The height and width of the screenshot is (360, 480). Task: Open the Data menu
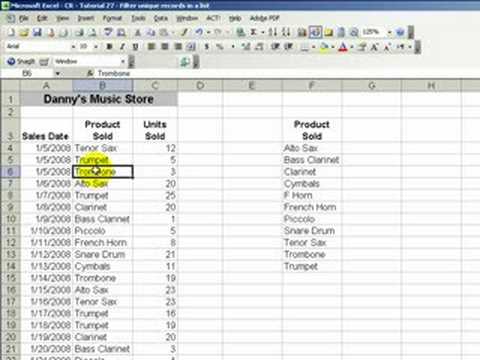pos(160,18)
